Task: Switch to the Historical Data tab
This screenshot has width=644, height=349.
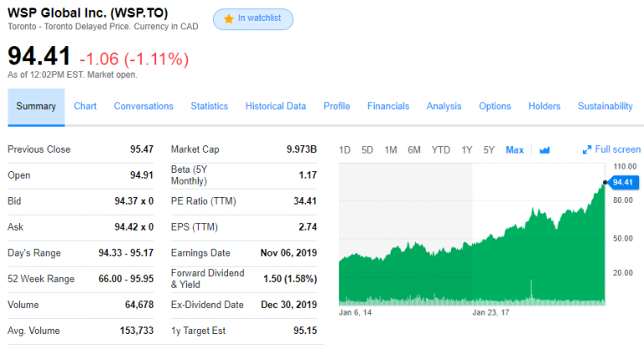Action: (275, 107)
